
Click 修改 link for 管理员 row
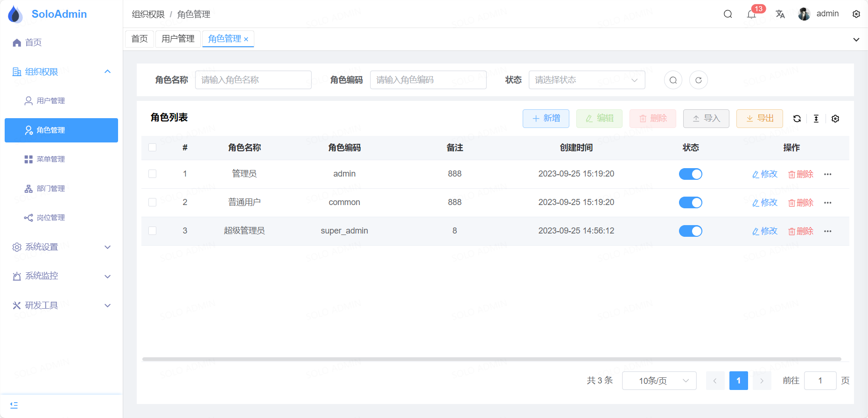[x=765, y=174]
